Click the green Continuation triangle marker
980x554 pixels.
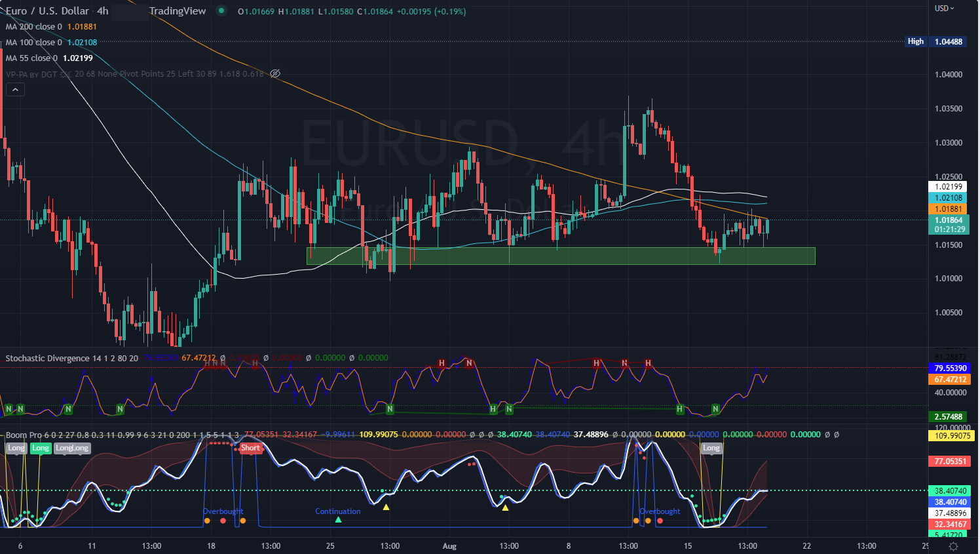338,520
